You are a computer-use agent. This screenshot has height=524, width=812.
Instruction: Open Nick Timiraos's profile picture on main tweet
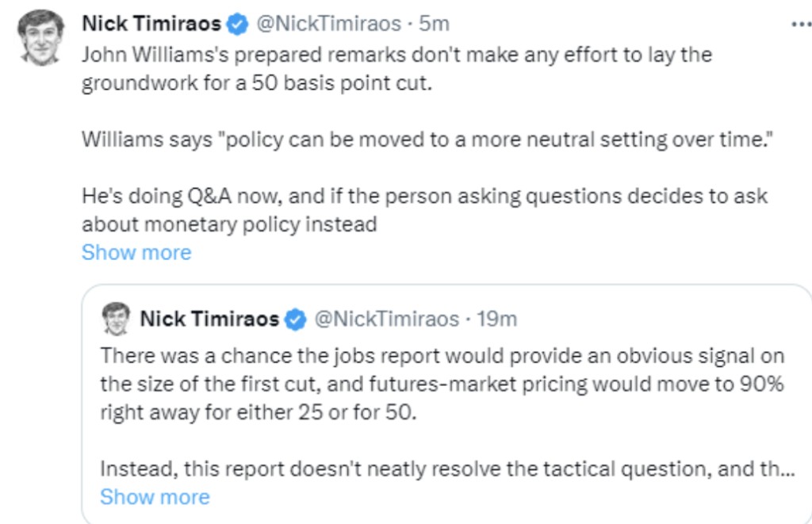click(x=40, y=37)
